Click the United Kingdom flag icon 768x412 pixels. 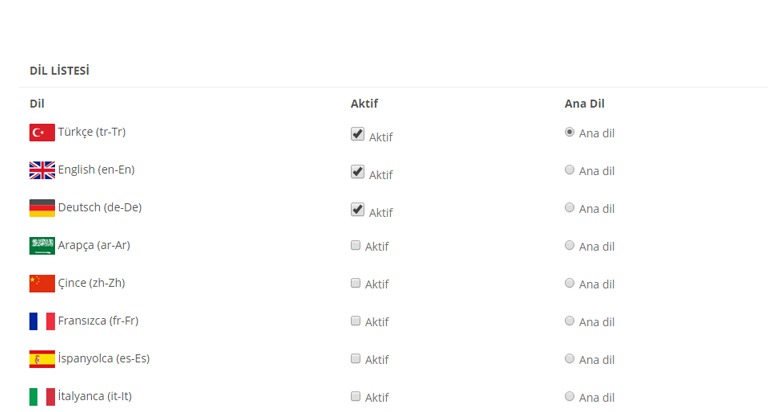42,170
